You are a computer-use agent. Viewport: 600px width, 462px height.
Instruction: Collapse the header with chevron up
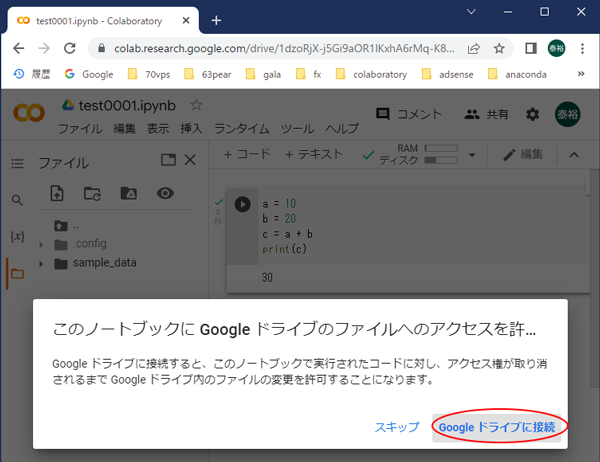[x=574, y=155]
